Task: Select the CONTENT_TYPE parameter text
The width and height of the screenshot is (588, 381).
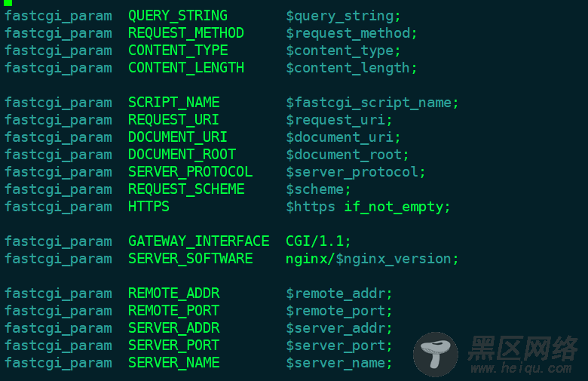Action: tap(178, 51)
